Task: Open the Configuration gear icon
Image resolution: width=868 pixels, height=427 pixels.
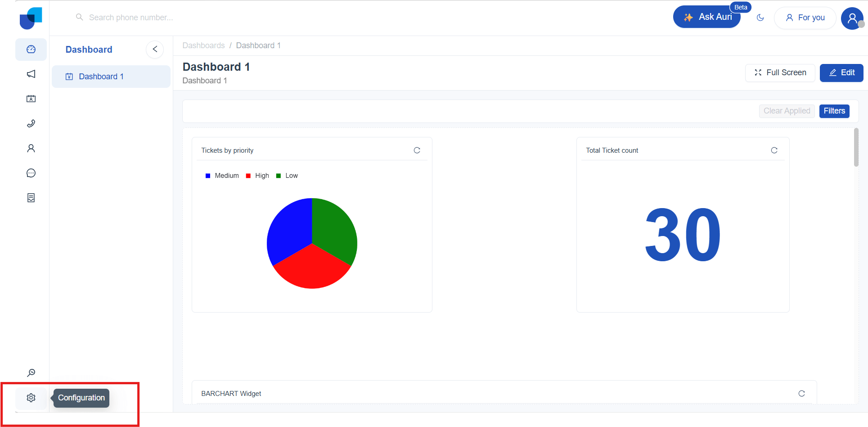Action: coord(31,398)
